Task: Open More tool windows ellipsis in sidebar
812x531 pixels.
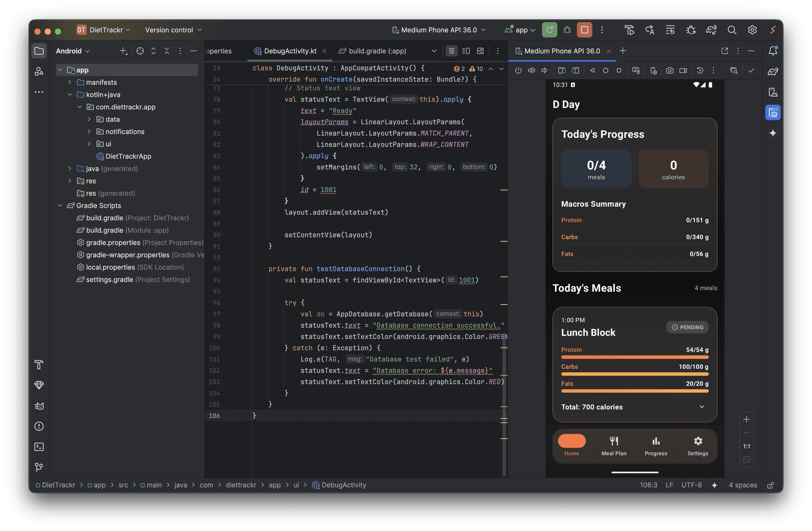Action: (x=39, y=92)
